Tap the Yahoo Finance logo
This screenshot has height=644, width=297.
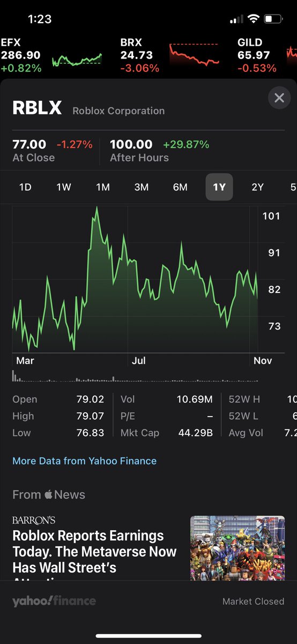click(54, 601)
